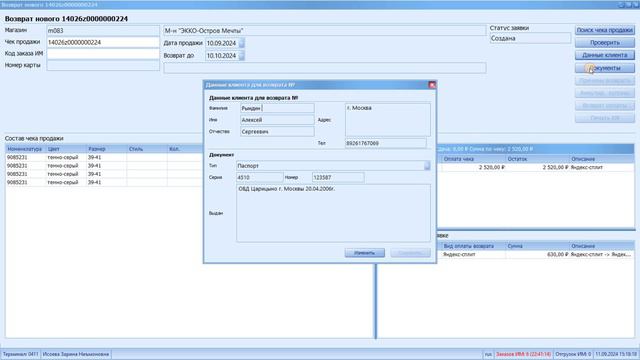Click the surname field containing 'Рындин'
The height and width of the screenshot is (360, 640).
coord(277,108)
